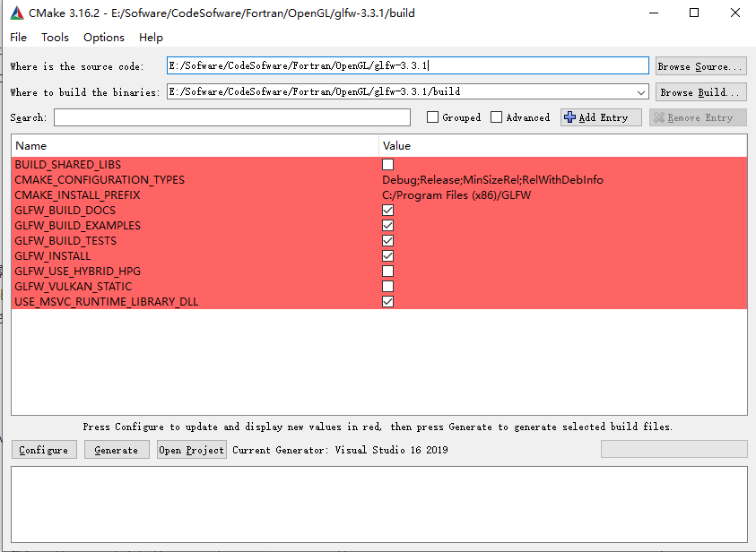This screenshot has width=756, height=552.
Task: Uncheck GLFW_BUILD_TESTS checkbox
Action: [x=387, y=240]
